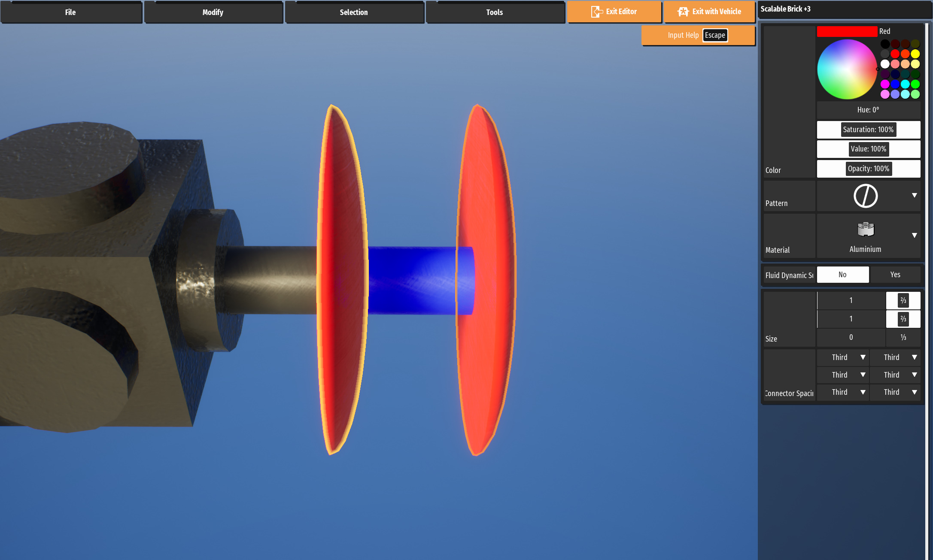Expand the Material dropdown arrow
The height and width of the screenshot is (560, 933).
click(914, 235)
